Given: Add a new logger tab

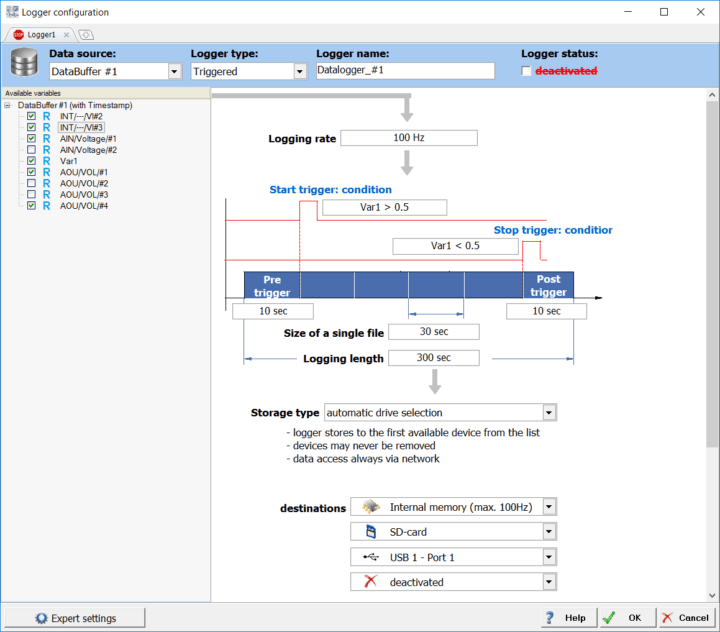Looking at the screenshot, I should pyautogui.click(x=86, y=35).
